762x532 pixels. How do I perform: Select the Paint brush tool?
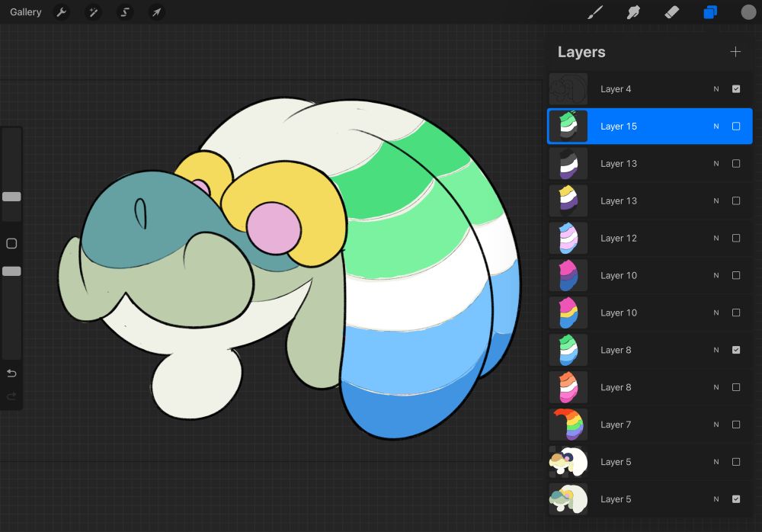[x=595, y=12]
